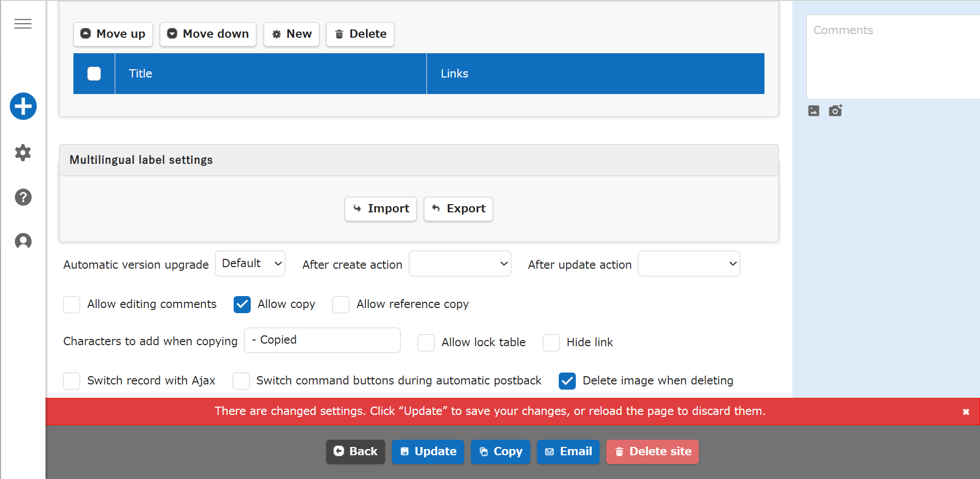The width and height of the screenshot is (980, 479).
Task: Uncheck the Allow copy checkbox
Action: (242, 305)
